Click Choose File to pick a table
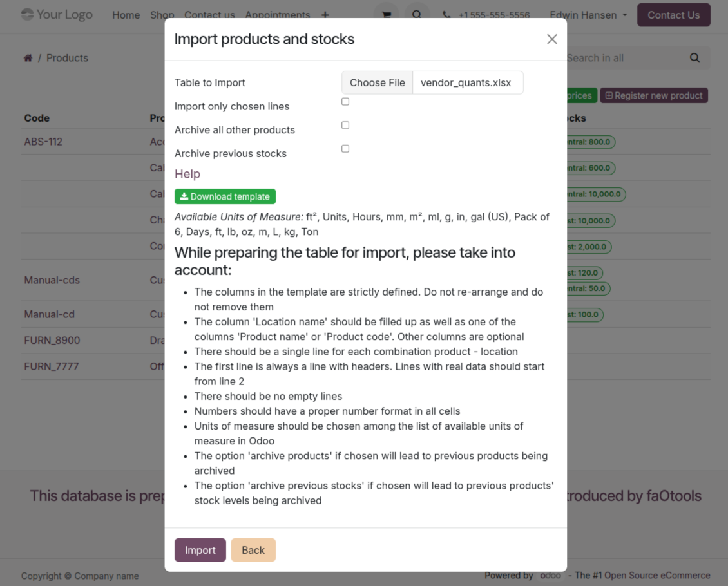The height and width of the screenshot is (586, 728). [378, 82]
